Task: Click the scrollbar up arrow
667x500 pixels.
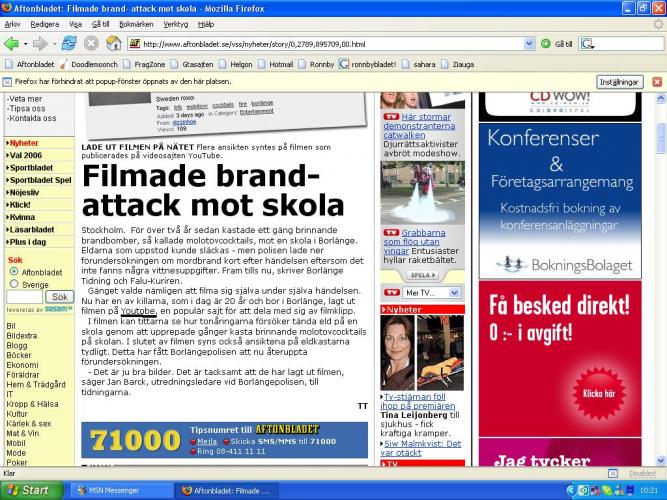Action: 661,99
